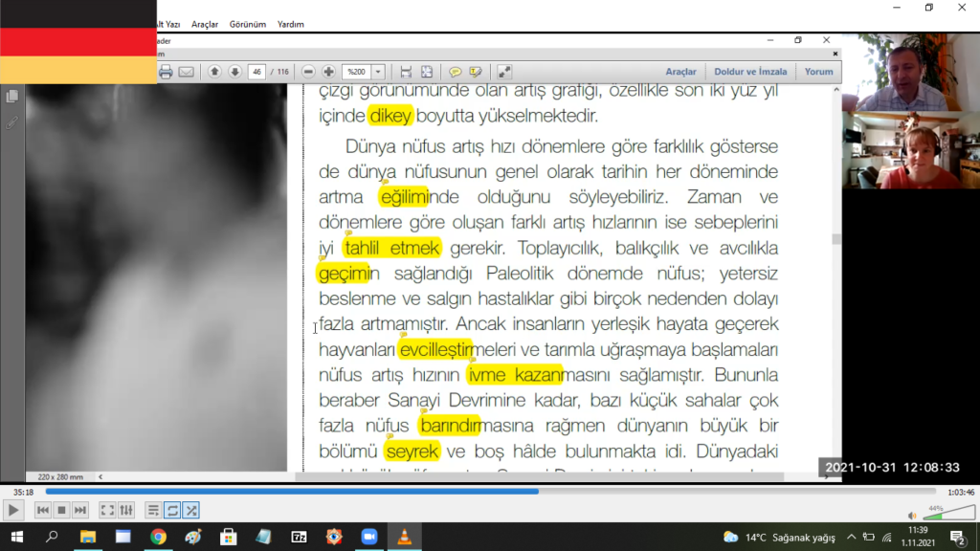Open the notification center icon
The width and height of the screenshot is (980, 551).
click(957, 538)
